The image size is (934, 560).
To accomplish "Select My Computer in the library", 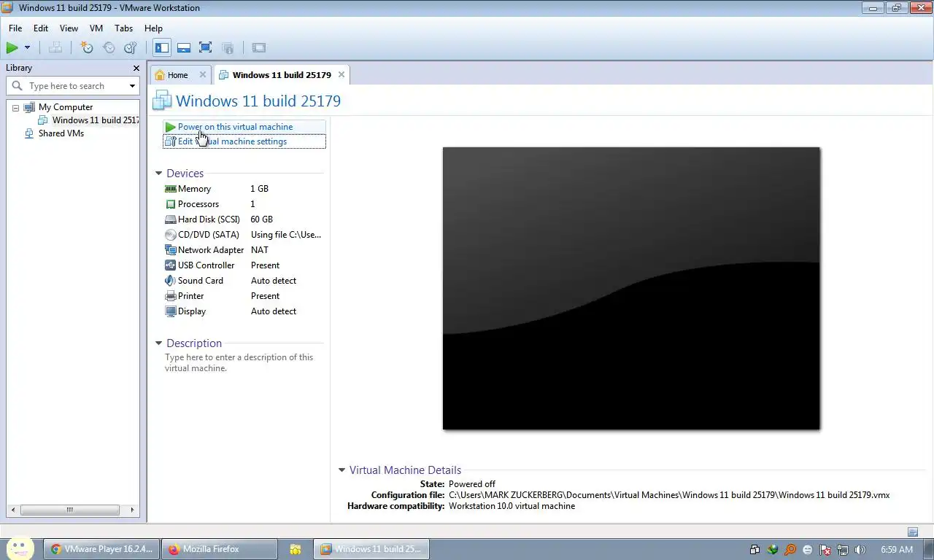I will coord(66,107).
